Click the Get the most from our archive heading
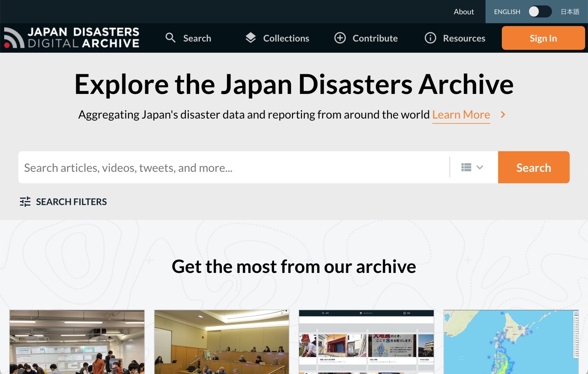The width and height of the screenshot is (588, 374). click(294, 267)
